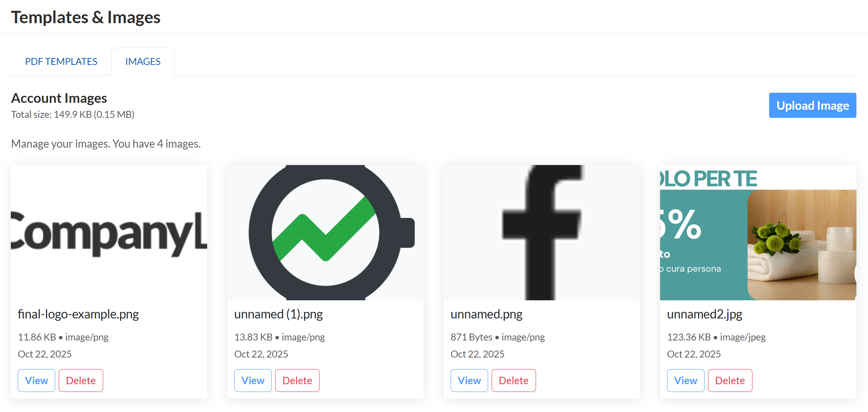
Task: Click the total size 149.9 KB text
Action: (73, 114)
